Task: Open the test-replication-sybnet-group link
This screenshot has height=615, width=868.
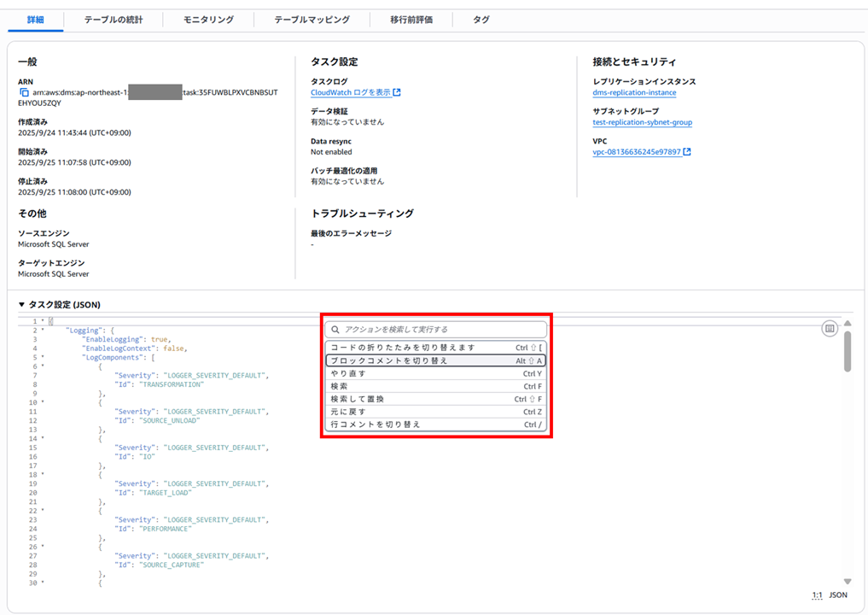Action: pos(642,122)
